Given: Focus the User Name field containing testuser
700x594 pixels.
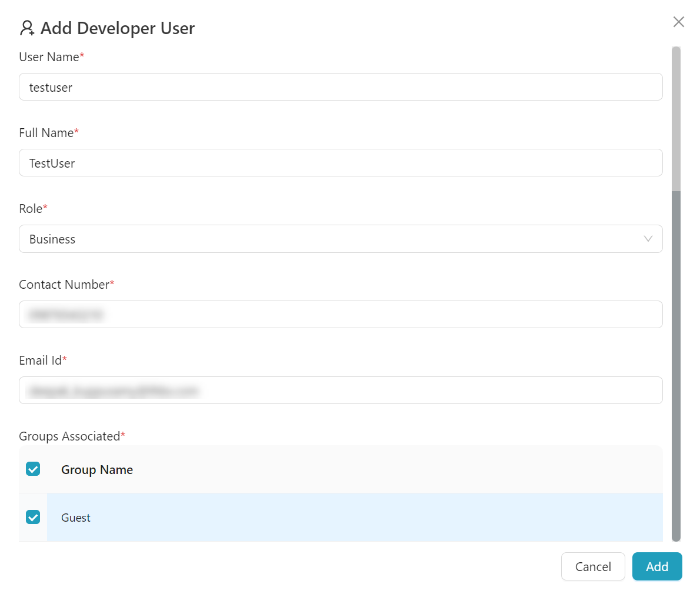Looking at the screenshot, I should (x=340, y=87).
